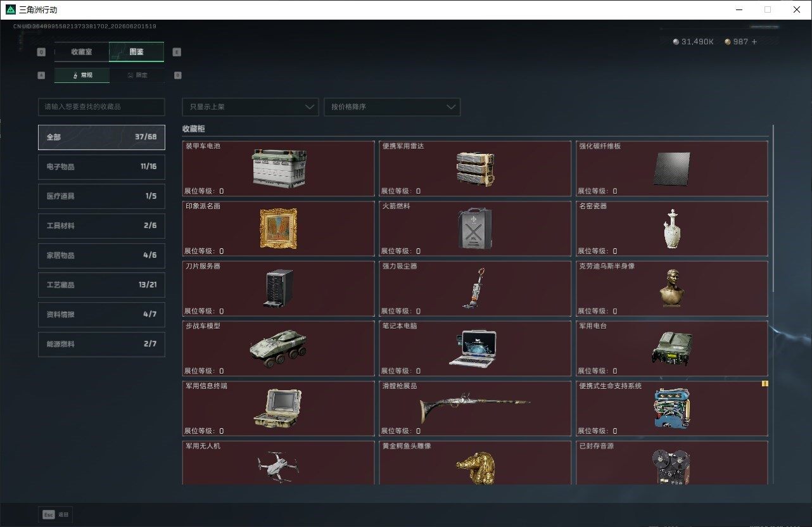Click the D key hint beside 限定
Screen dimensions: 812x527
[177, 75]
